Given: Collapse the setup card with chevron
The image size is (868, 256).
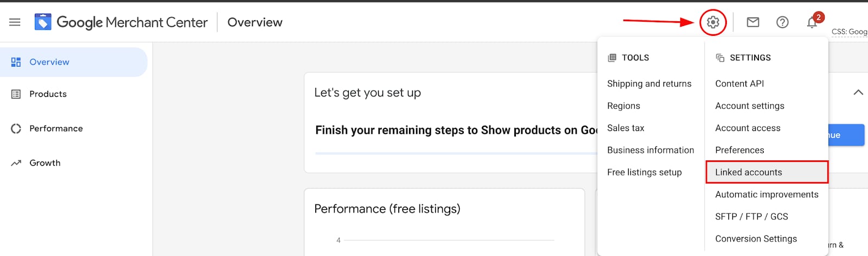Looking at the screenshot, I should click(858, 92).
